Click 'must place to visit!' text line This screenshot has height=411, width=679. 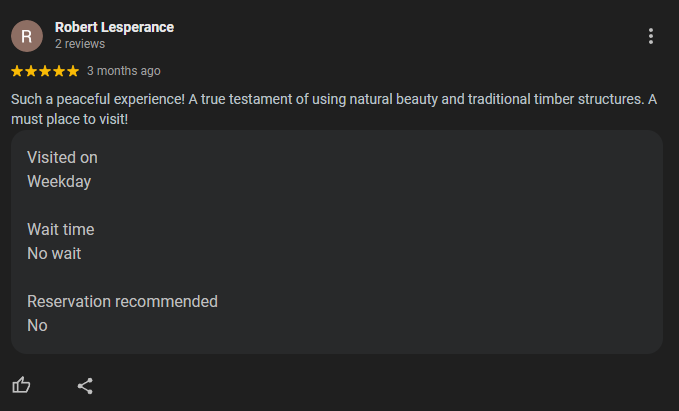[x=69, y=119]
